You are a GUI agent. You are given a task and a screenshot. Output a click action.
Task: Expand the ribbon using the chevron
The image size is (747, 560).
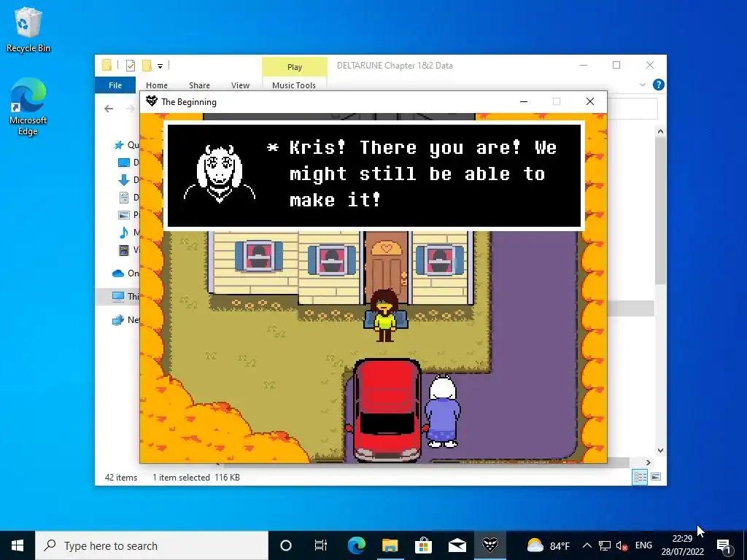[x=642, y=85]
